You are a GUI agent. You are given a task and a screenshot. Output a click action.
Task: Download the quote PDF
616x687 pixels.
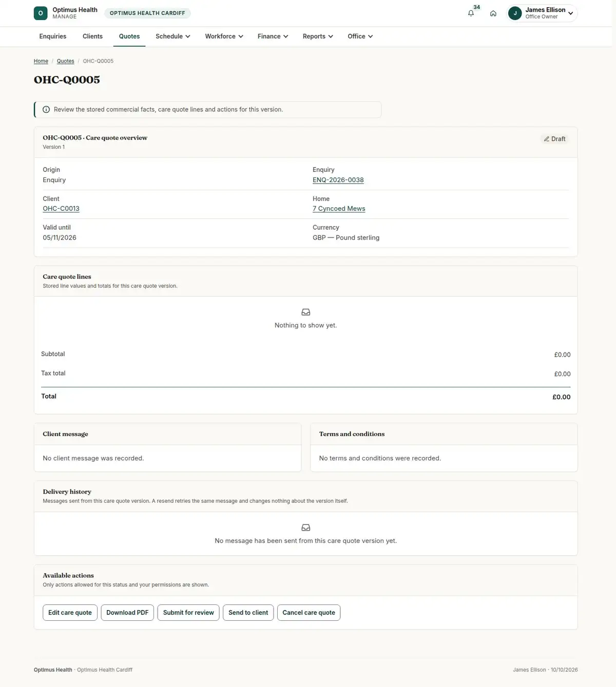pos(127,613)
